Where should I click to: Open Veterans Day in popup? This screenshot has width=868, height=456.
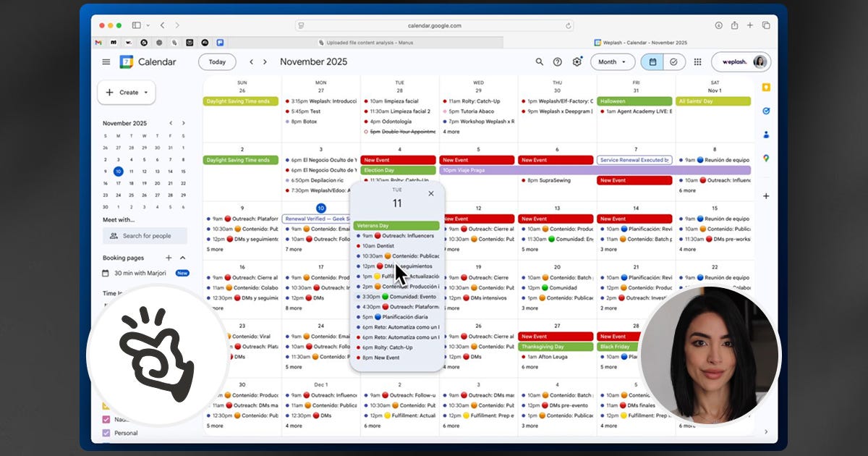(397, 225)
